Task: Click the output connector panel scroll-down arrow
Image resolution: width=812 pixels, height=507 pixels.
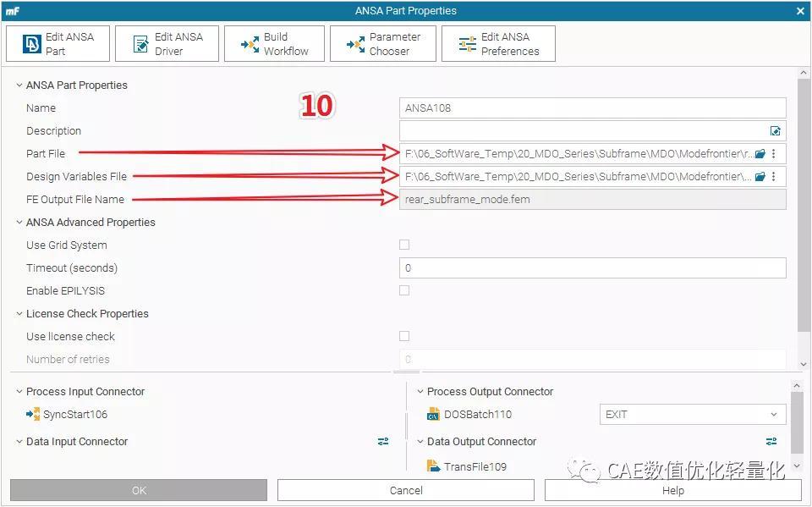Action: pyautogui.click(x=797, y=466)
